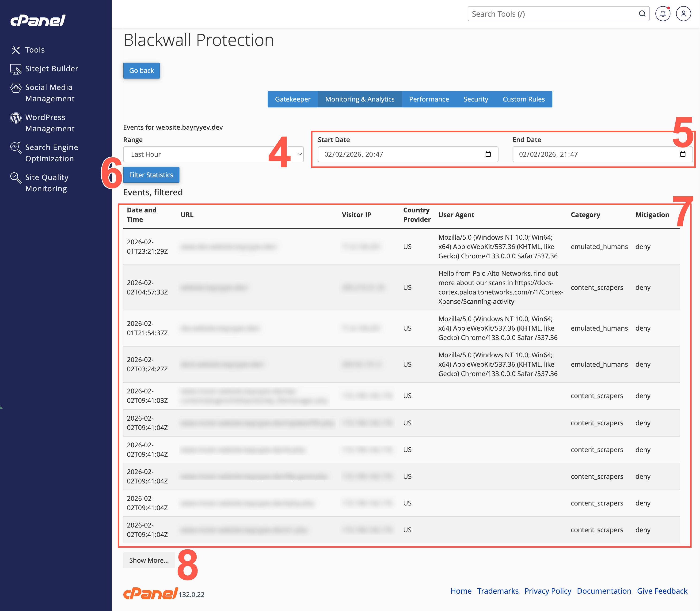Click the Category column header
Viewport: 700px width, 611px height.
click(585, 215)
